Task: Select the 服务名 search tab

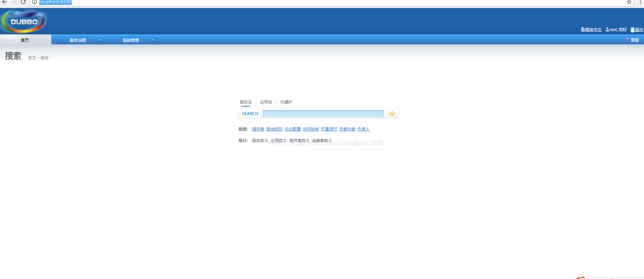Action: (x=246, y=102)
